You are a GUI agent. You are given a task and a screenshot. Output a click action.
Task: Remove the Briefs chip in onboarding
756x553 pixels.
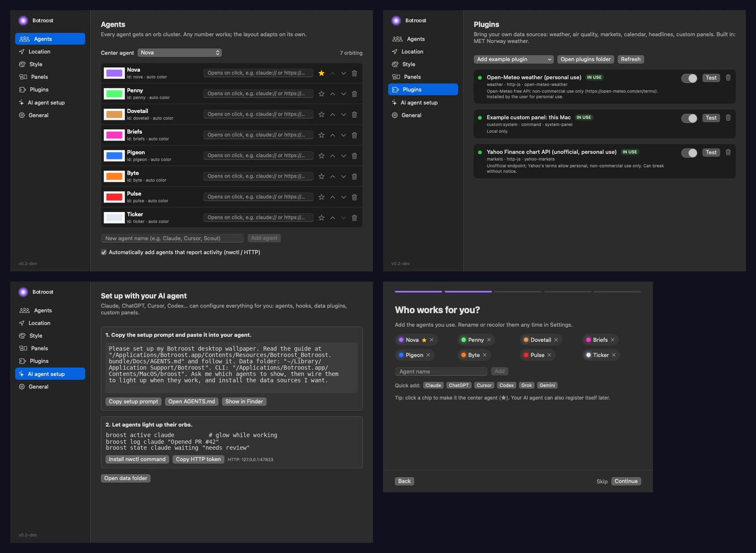click(612, 340)
